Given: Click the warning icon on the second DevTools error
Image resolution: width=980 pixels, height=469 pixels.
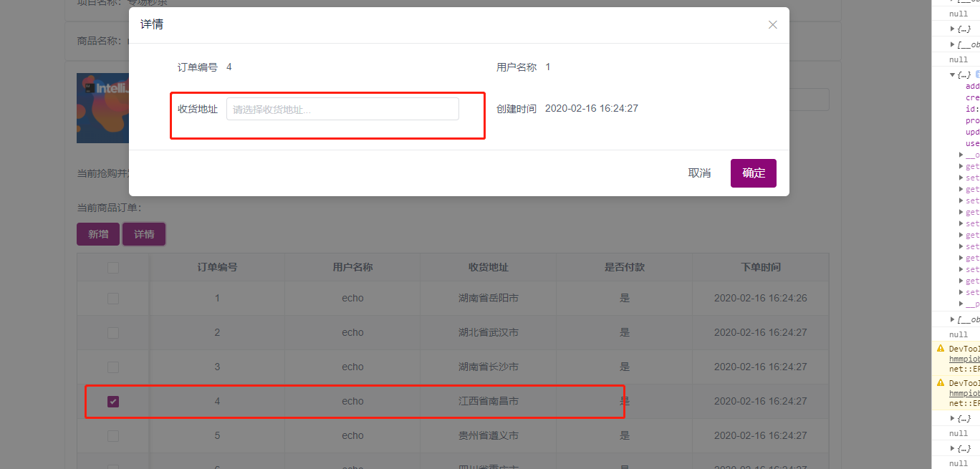Looking at the screenshot, I should tap(942, 383).
